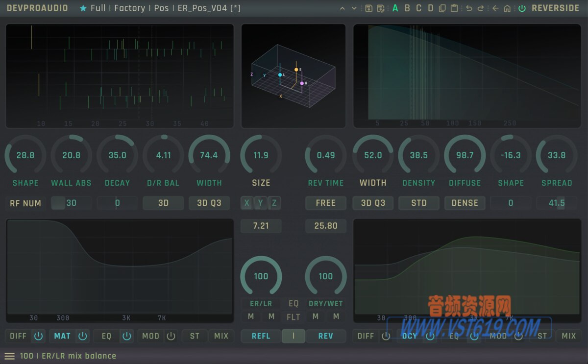The height and width of the screenshot is (364, 588).
Task: Open the DENSE diffuse dropdown
Action: coord(465,203)
